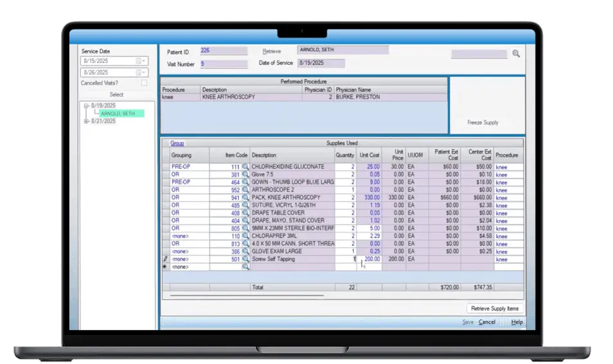The image size is (613, 364).
Task: Click physician name BURKE, PRESTON
Action: (357, 97)
